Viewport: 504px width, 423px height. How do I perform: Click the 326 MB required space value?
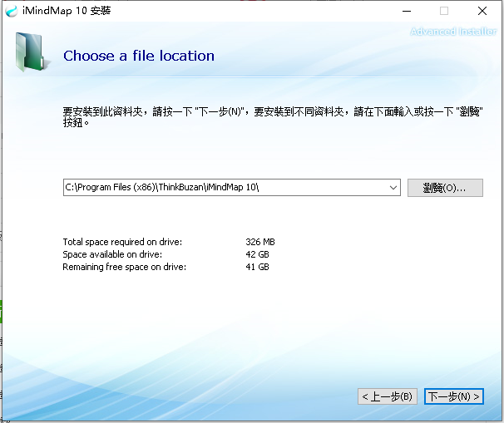260,242
